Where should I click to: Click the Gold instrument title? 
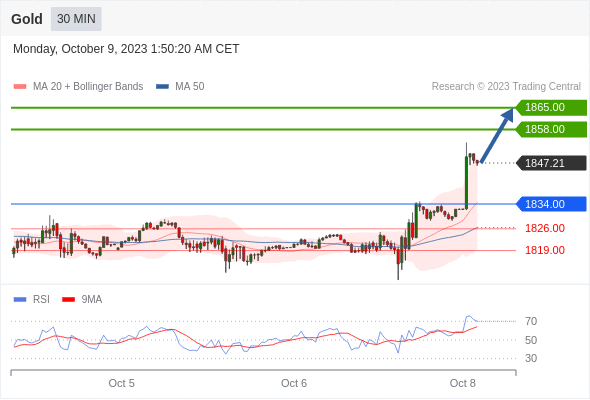coord(27,19)
